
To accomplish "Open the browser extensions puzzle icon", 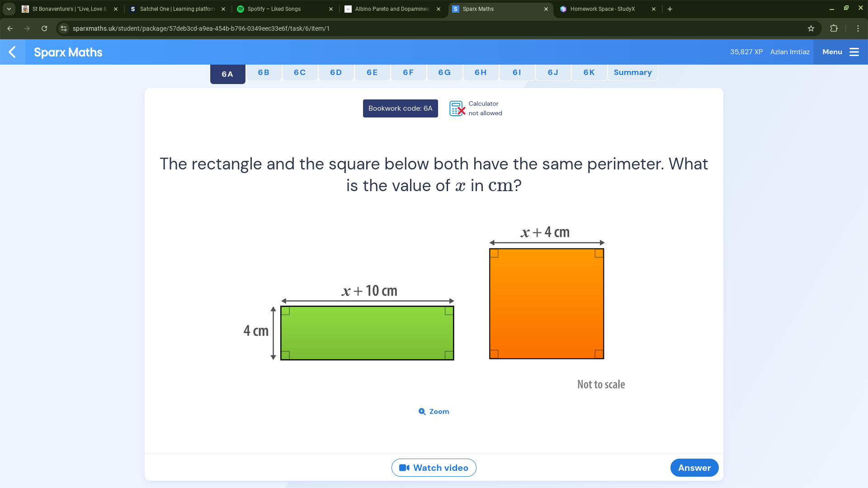I will click(x=834, y=28).
